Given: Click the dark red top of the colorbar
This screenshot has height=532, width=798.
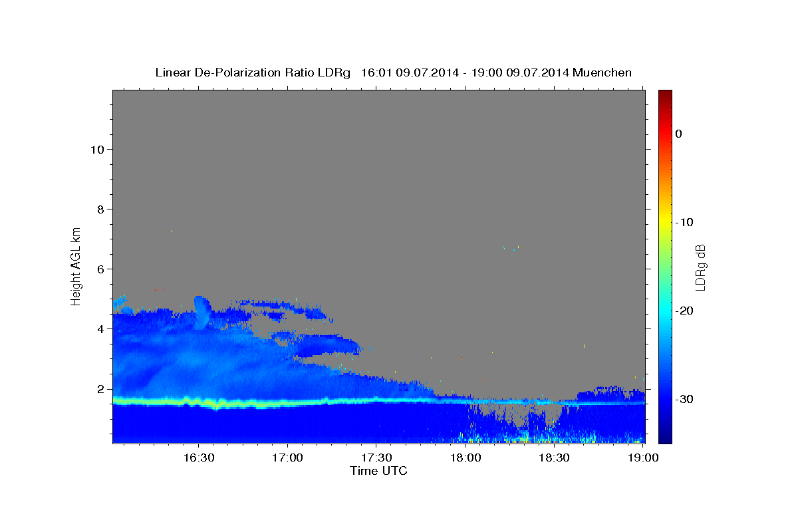Looking at the screenshot, I should point(665,94).
